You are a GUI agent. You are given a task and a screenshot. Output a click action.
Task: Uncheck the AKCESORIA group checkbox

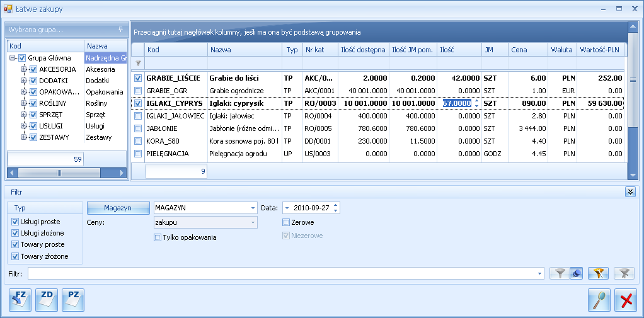tap(33, 69)
